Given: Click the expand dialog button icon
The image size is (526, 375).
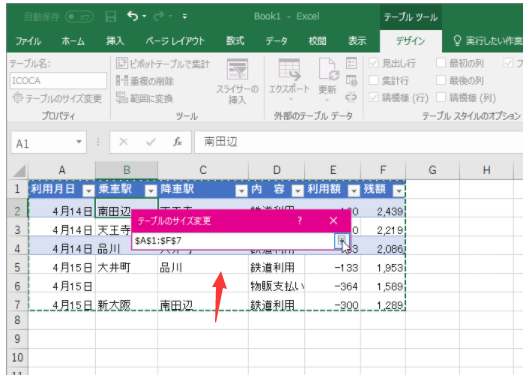Looking at the screenshot, I should coord(341,241).
